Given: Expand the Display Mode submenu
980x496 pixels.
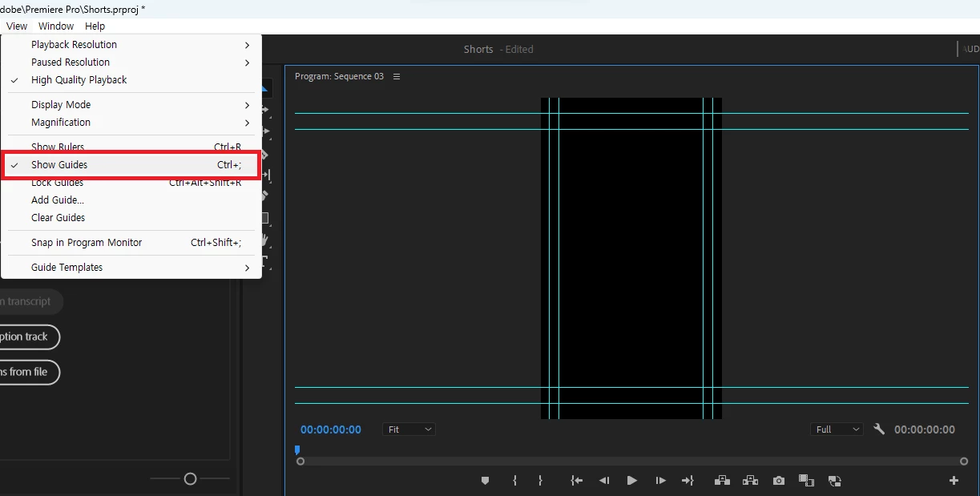Looking at the screenshot, I should (131, 105).
